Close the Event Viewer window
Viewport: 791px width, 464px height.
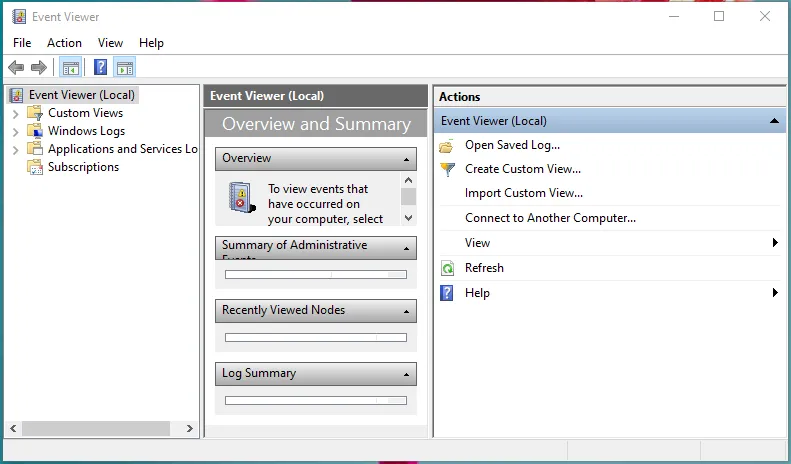tap(765, 17)
